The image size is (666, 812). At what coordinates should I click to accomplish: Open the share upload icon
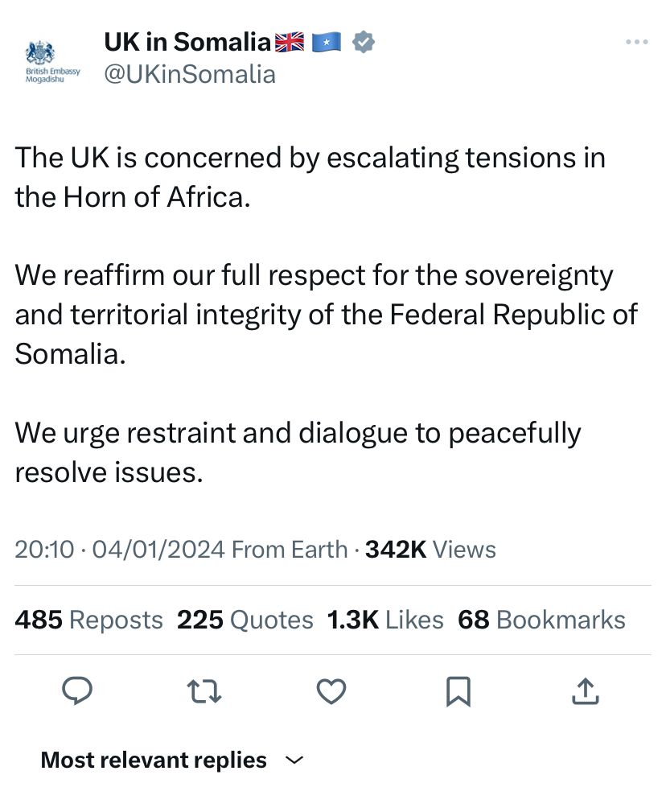[x=585, y=690]
